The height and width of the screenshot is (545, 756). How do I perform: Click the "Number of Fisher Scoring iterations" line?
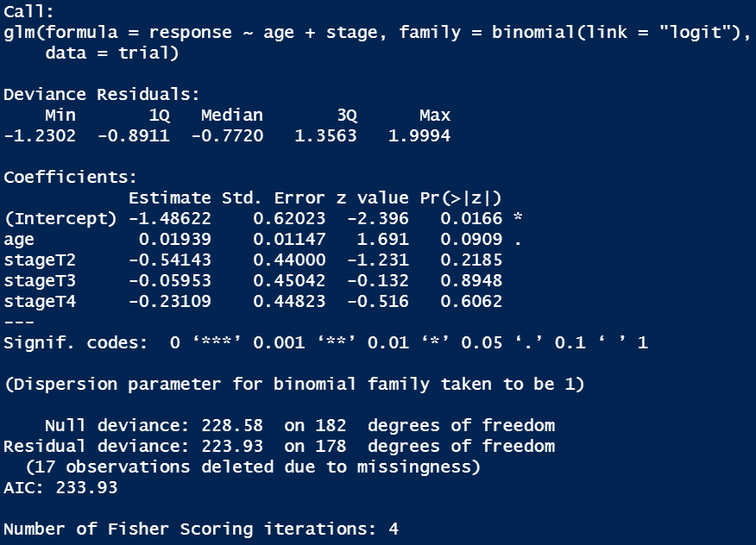[201, 529]
